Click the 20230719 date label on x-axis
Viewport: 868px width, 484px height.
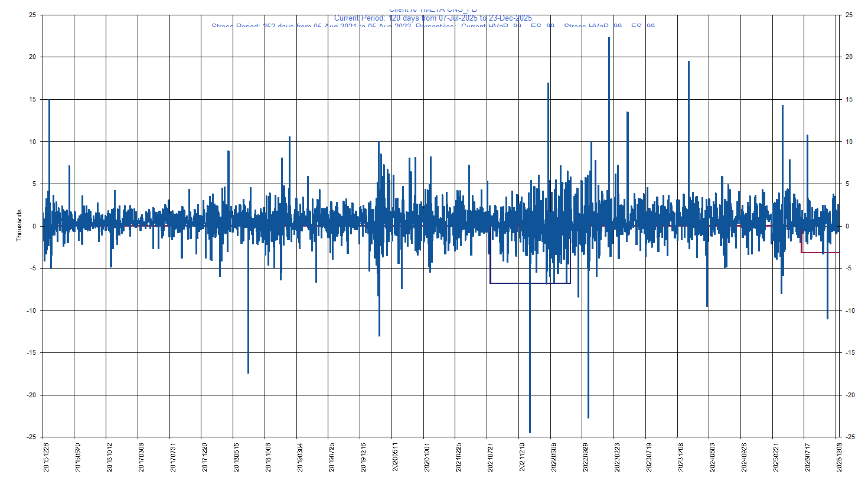point(649,457)
